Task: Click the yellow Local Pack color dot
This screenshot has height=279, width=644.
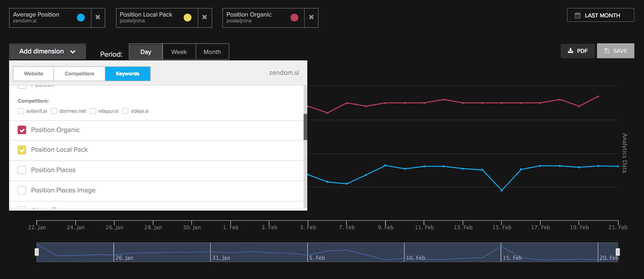Action: point(188,18)
